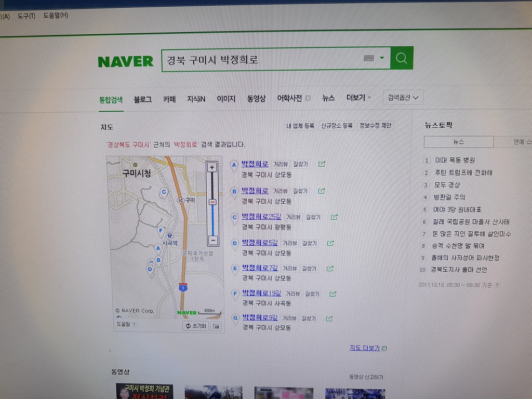The height and width of the screenshot is (399, 532).
Task: Open news topic 빙판길 주의
Action: (449, 197)
